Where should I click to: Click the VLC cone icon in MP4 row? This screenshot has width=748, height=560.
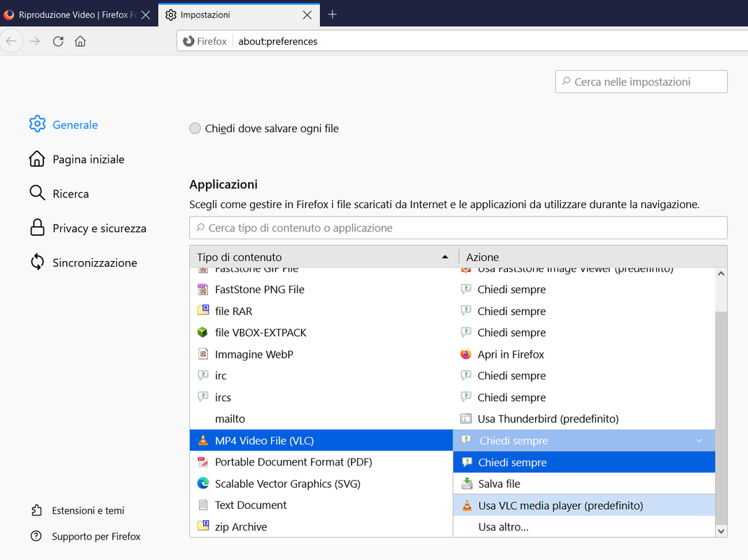[x=202, y=440]
